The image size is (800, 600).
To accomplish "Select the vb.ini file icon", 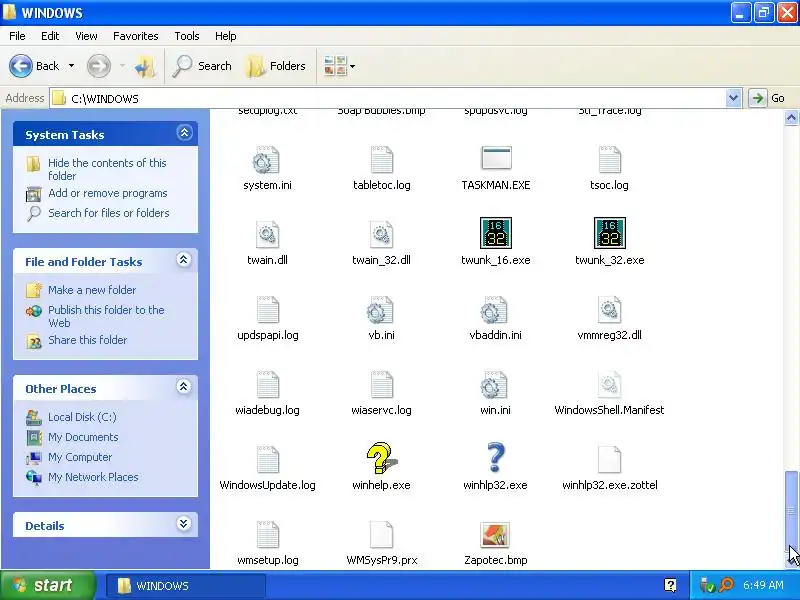I will coord(381,310).
